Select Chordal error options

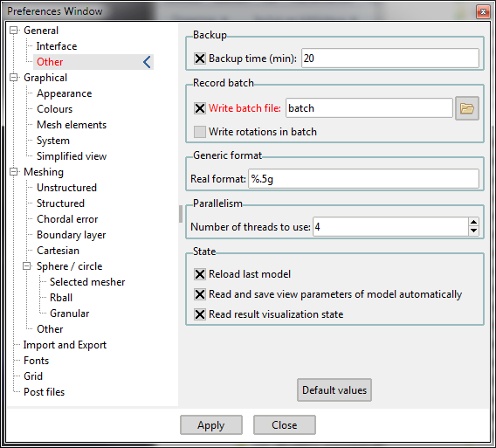(x=67, y=219)
